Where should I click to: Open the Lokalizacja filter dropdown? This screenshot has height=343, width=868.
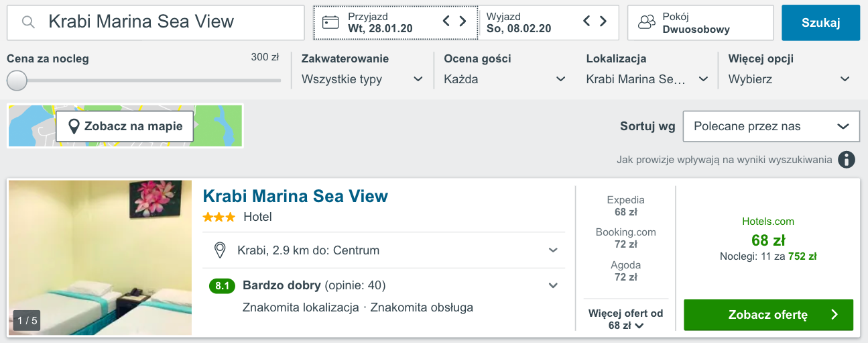(x=647, y=79)
